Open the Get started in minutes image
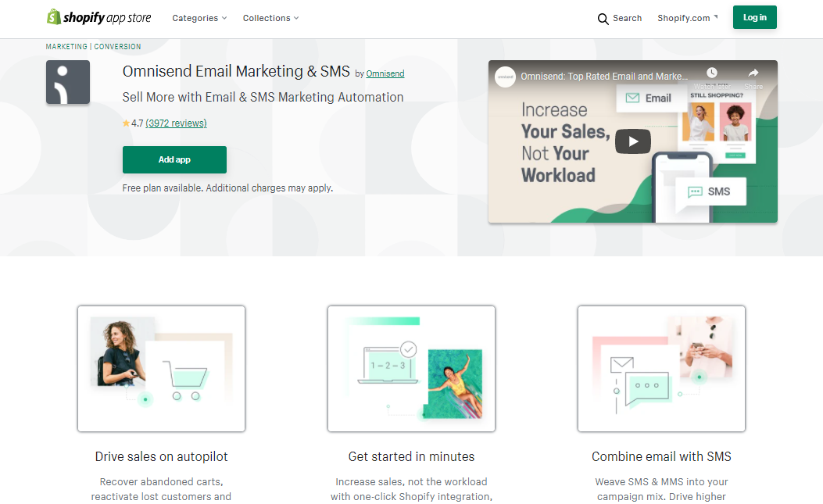This screenshot has height=504, width=823. tap(411, 369)
